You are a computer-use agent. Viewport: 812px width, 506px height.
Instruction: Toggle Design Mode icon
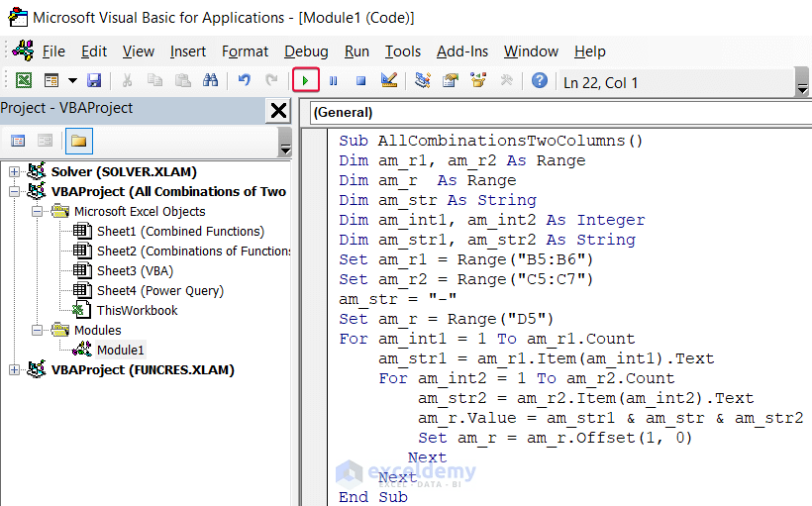(x=389, y=80)
